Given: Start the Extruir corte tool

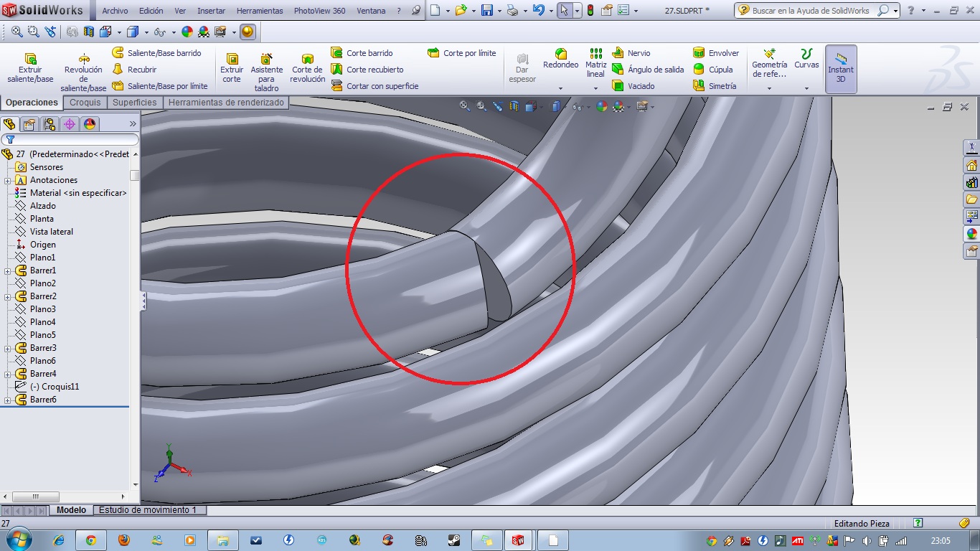Looking at the screenshot, I should coord(232,69).
